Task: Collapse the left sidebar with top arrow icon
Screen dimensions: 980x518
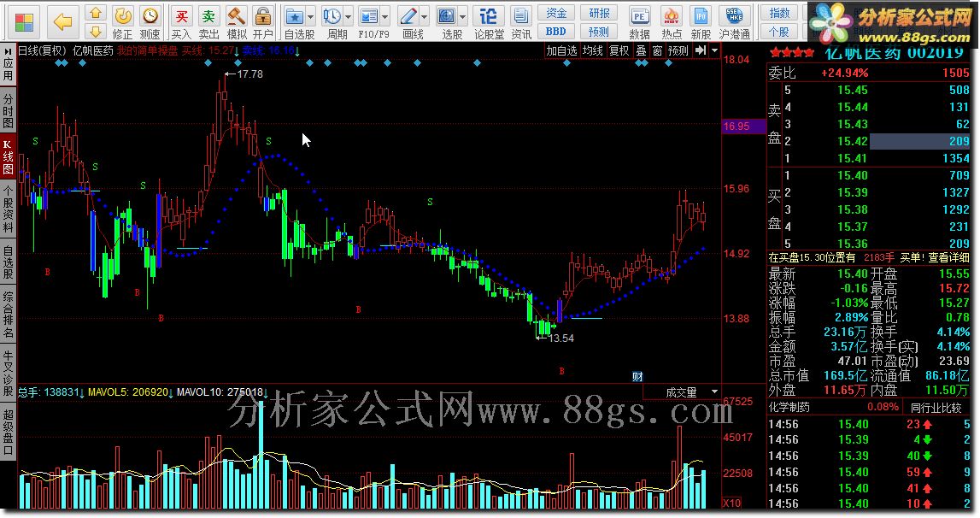Action: click(x=9, y=50)
